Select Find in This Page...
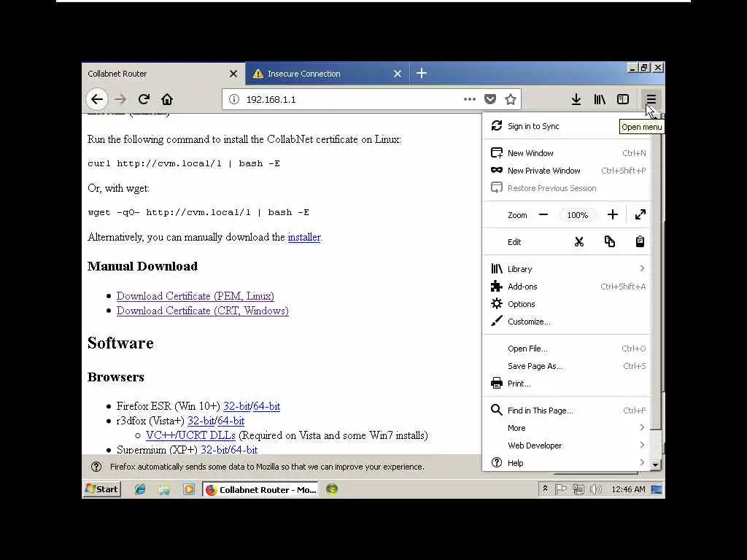This screenshot has height=560, width=747. tap(567, 411)
